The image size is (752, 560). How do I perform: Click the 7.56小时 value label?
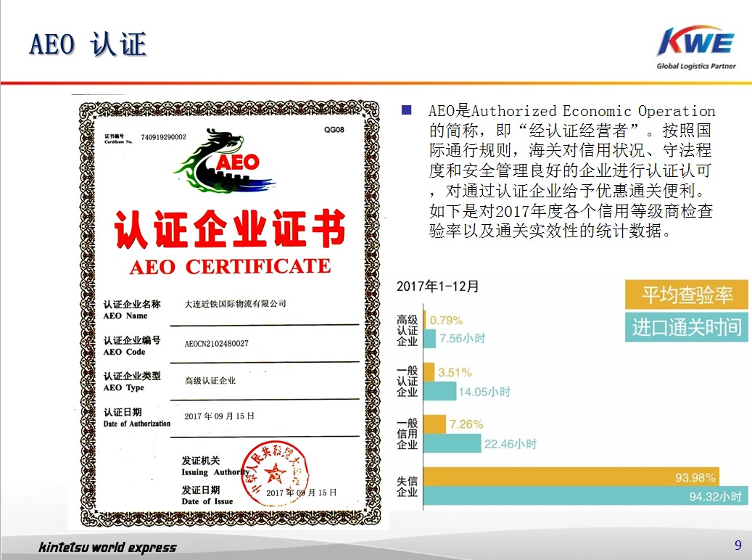pos(463,339)
